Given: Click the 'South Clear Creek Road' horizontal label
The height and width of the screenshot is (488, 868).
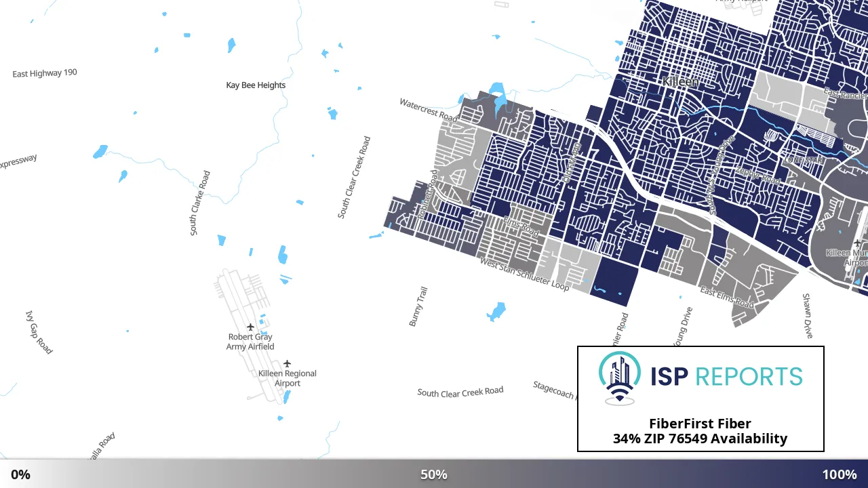Looking at the screenshot, I should (x=460, y=392).
